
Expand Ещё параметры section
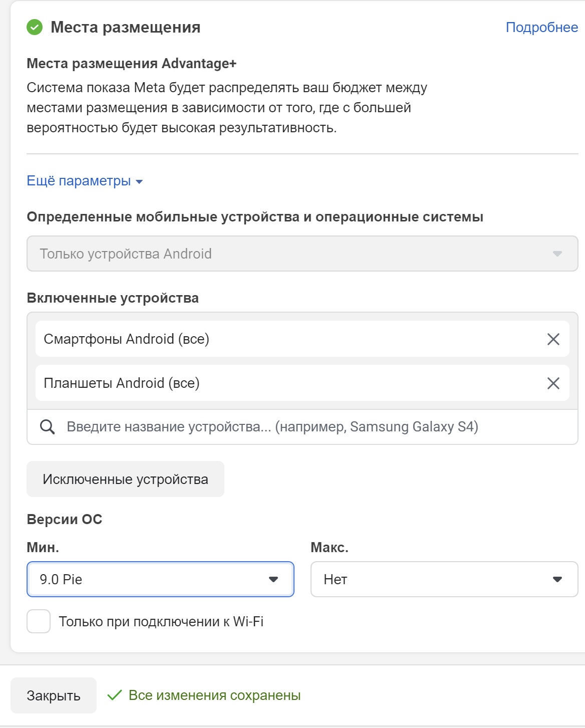85,181
